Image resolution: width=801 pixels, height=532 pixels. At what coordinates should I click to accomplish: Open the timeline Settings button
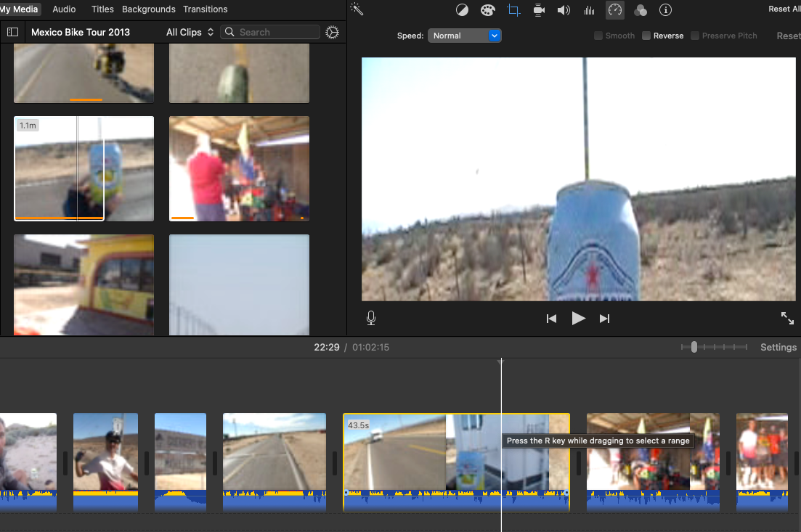click(778, 348)
